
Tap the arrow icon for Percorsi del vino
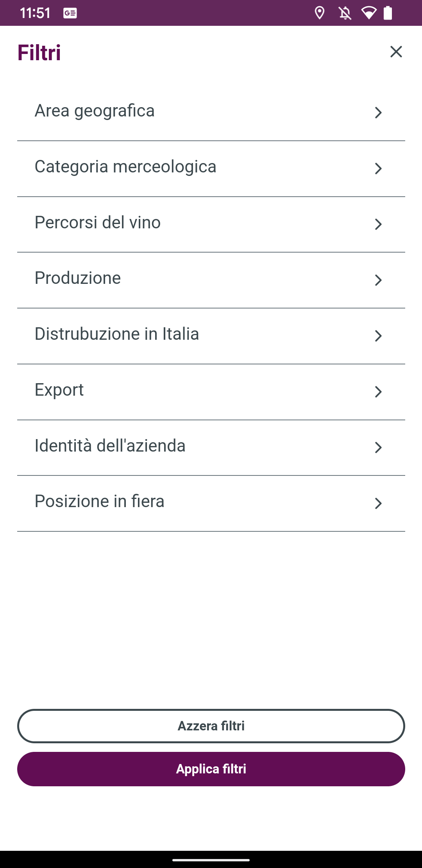pos(378,224)
